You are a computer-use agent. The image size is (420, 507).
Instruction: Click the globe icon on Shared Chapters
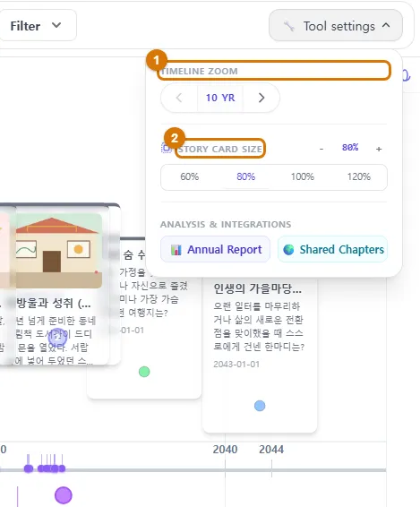(x=288, y=250)
